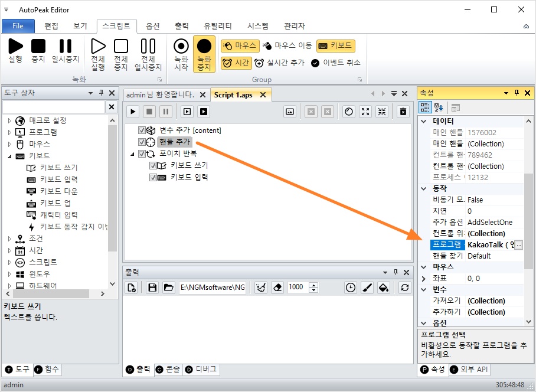Toggle 시간 recording option
536x392 pixels.
pos(236,63)
